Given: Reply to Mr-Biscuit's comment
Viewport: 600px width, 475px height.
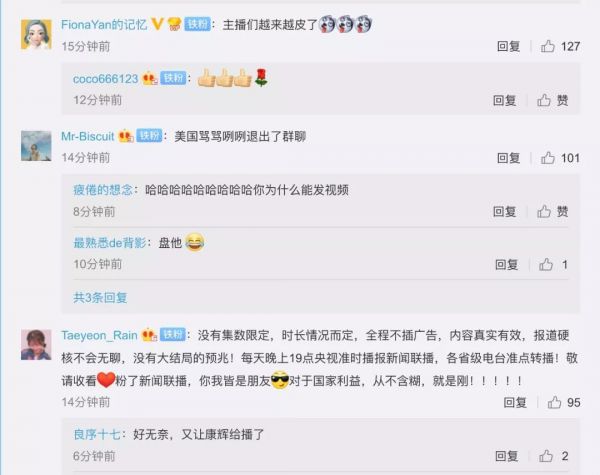Looking at the screenshot, I should tap(509, 158).
